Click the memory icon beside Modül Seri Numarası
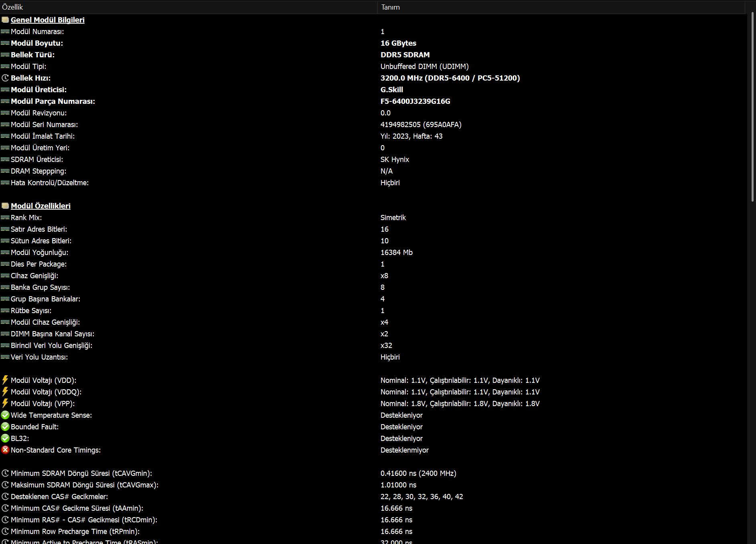The width and height of the screenshot is (756, 544). point(5,124)
